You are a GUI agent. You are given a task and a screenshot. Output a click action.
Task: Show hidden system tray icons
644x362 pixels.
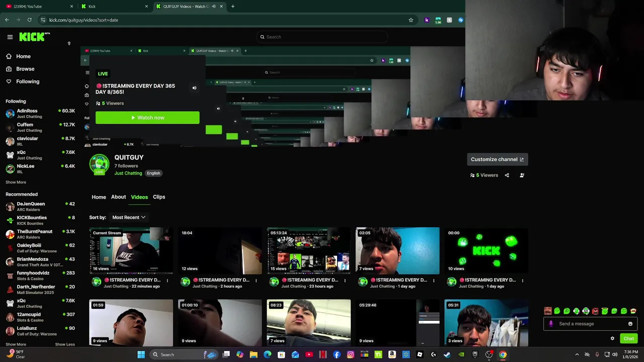pos(577,355)
